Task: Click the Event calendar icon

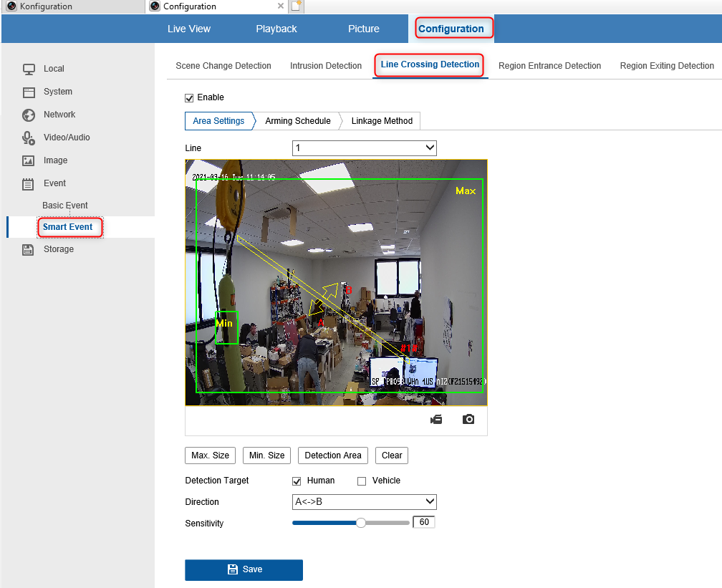Action: [x=28, y=184]
